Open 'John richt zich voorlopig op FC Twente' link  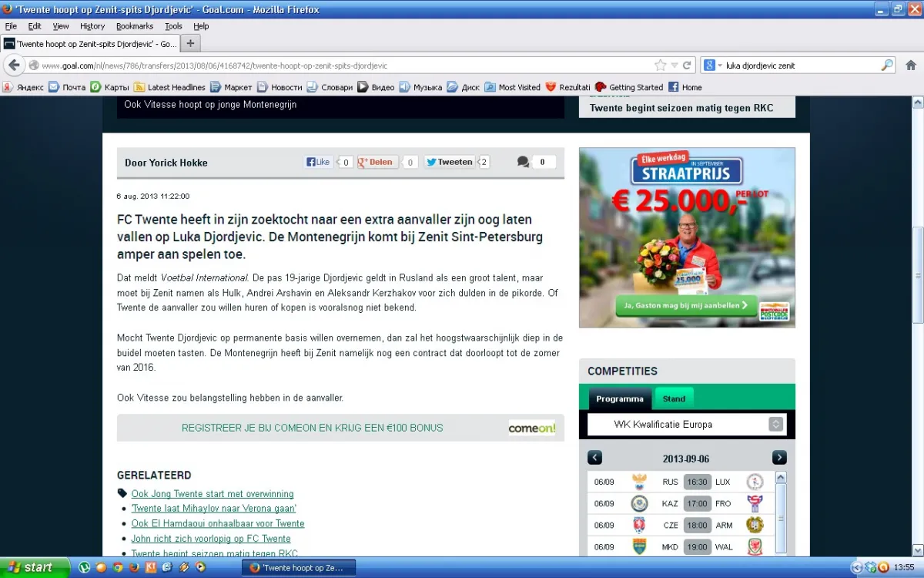pyautogui.click(x=211, y=539)
